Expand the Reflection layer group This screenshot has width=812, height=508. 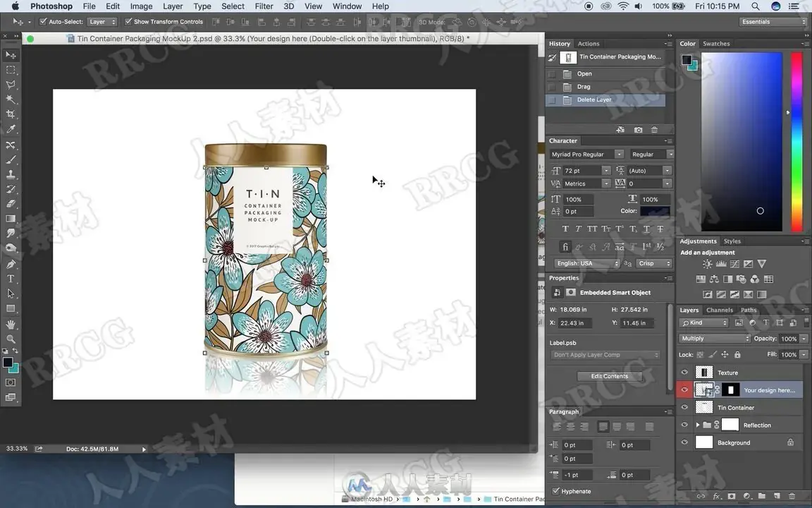pyautogui.click(x=698, y=425)
